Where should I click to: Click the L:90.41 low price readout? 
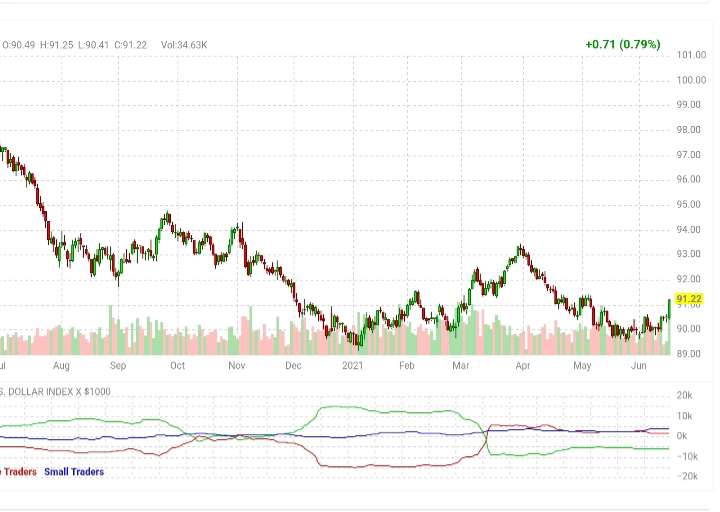point(96,44)
